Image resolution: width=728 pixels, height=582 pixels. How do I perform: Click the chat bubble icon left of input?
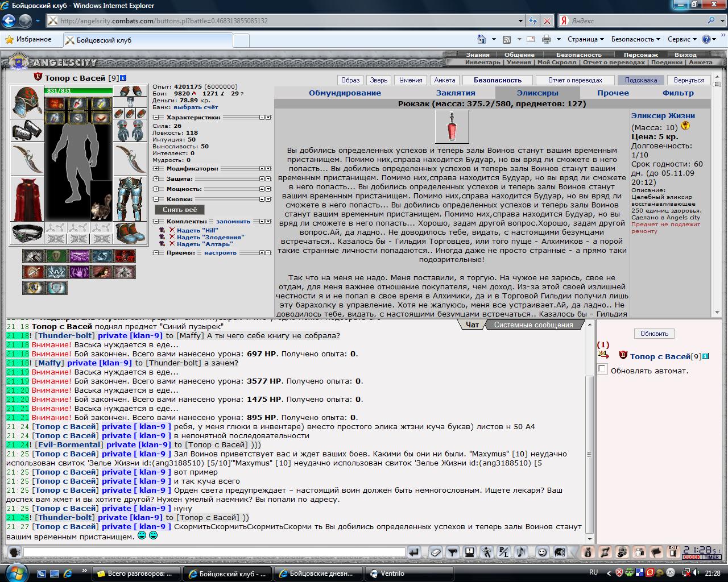pyautogui.click(x=15, y=552)
